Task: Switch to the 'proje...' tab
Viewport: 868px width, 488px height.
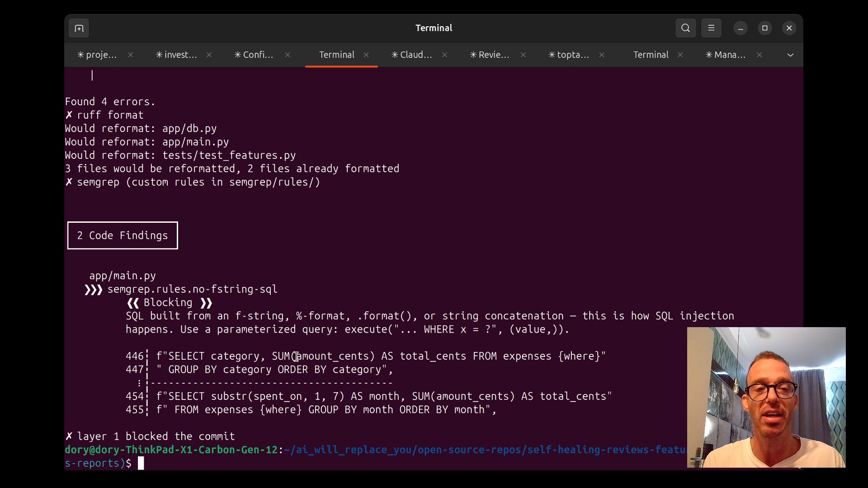Action: pyautogui.click(x=97, y=55)
